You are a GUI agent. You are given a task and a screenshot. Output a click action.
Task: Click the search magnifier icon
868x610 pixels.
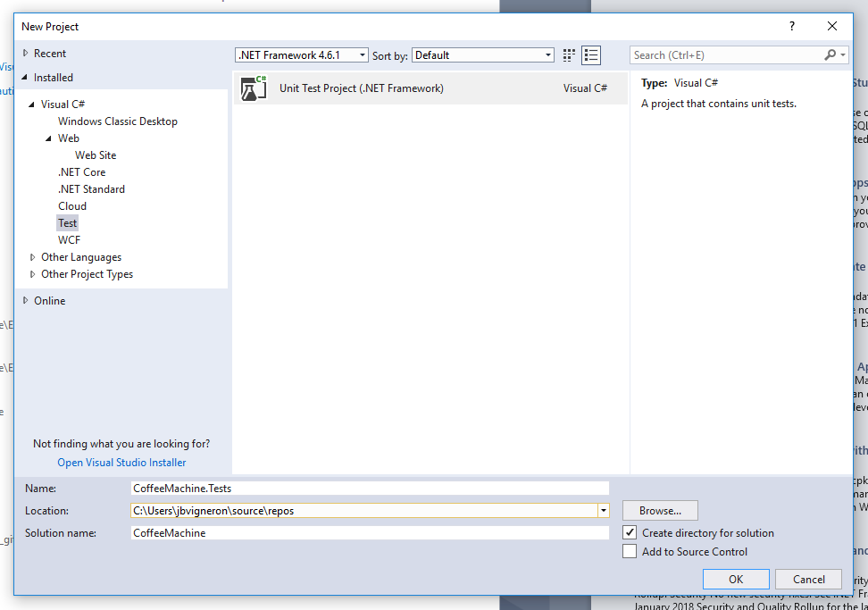pyautogui.click(x=830, y=54)
